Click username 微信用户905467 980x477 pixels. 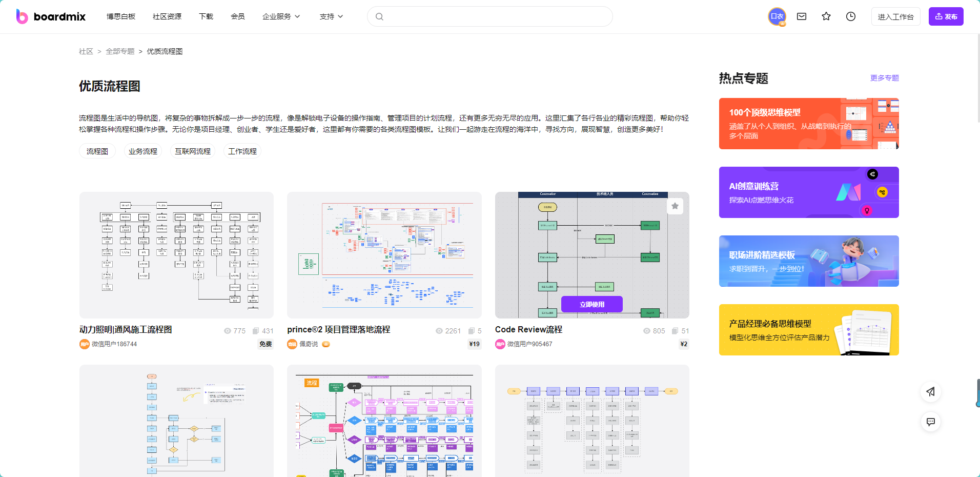tap(530, 344)
